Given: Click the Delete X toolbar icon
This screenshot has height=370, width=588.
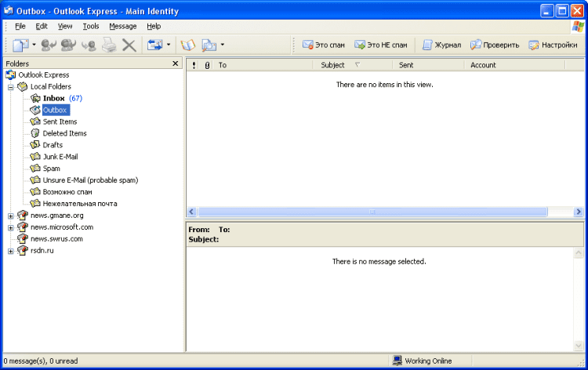Looking at the screenshot, I should (129, 45).
